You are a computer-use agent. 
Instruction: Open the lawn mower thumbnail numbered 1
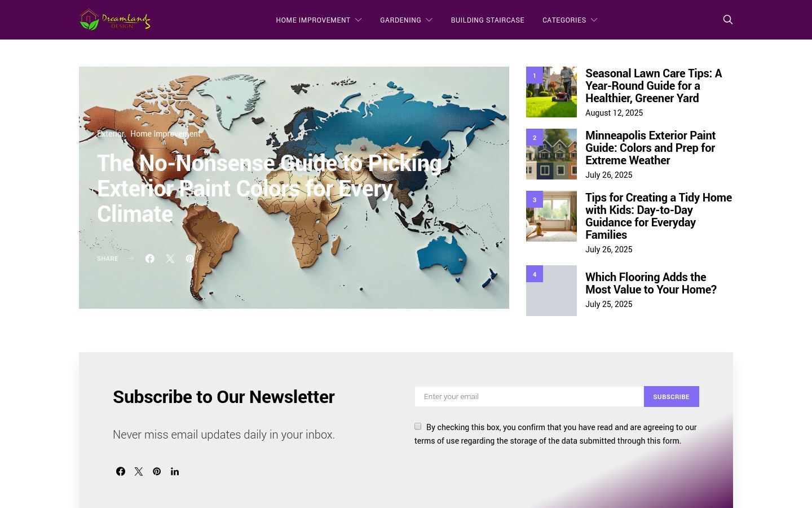(551, 92)
